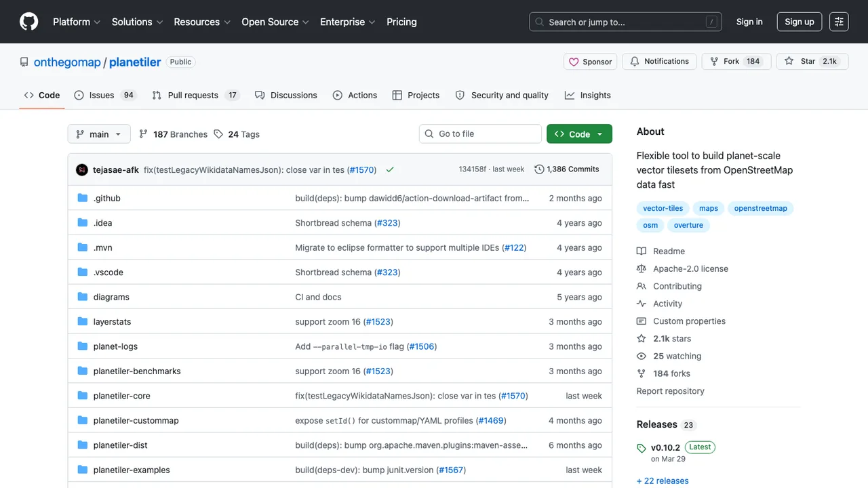
Task: Click the Sponsor heart button
Action: 590,62
